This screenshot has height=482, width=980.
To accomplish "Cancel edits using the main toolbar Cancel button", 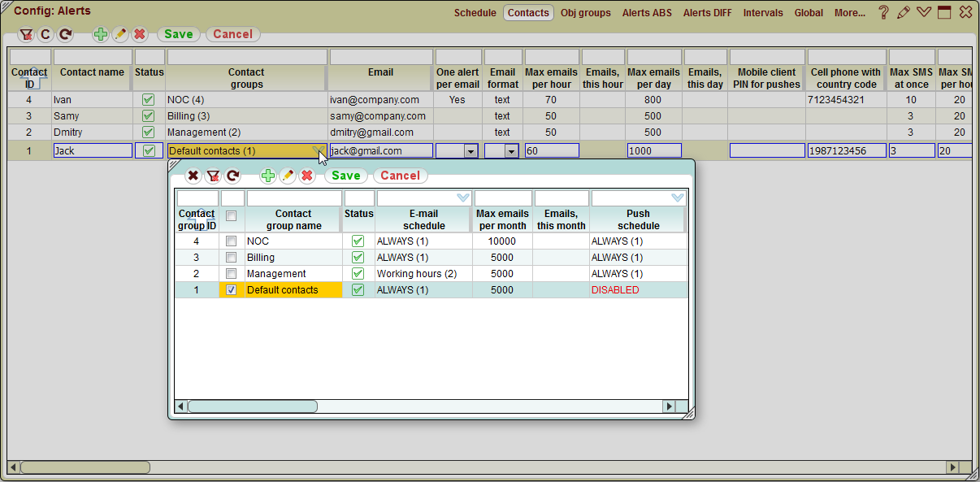I will tap(232, 34).
